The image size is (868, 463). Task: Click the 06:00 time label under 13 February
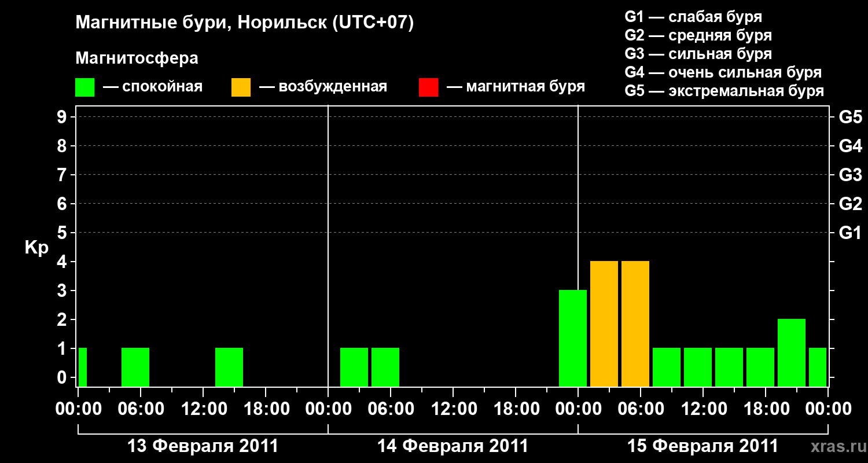(140, 409)
